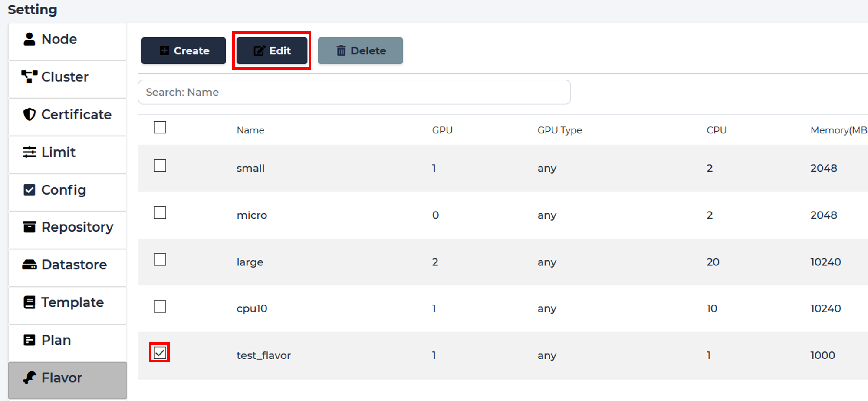Click the flavor name 'micro'
This screenshot has width=868, height=401.
click(x=252, y=215)
